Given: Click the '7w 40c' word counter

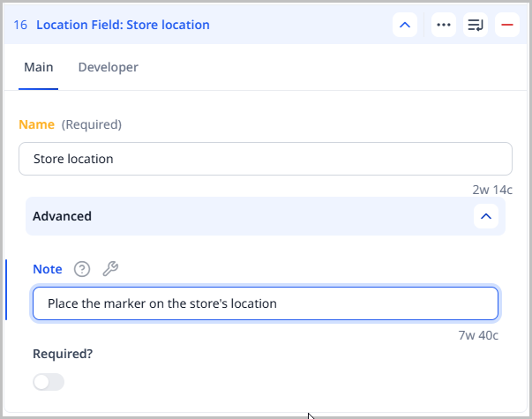Looking at the screenshot, I should 478,335.
